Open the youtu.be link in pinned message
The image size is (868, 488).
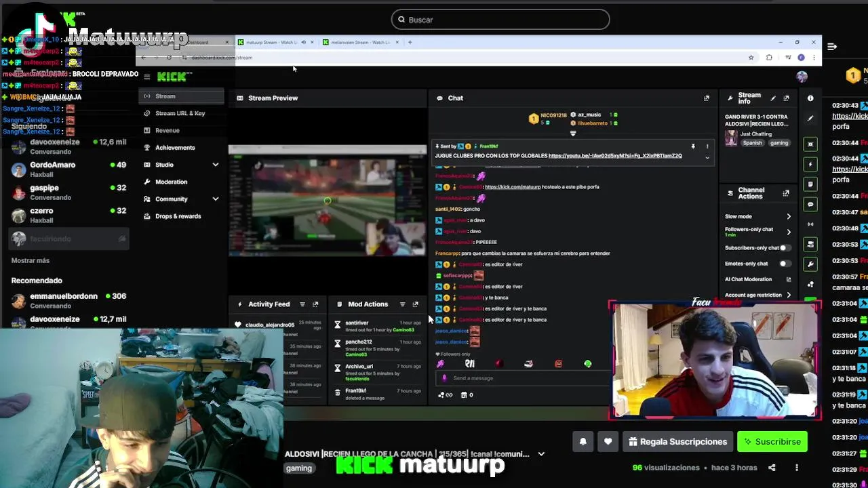point(615,156)
